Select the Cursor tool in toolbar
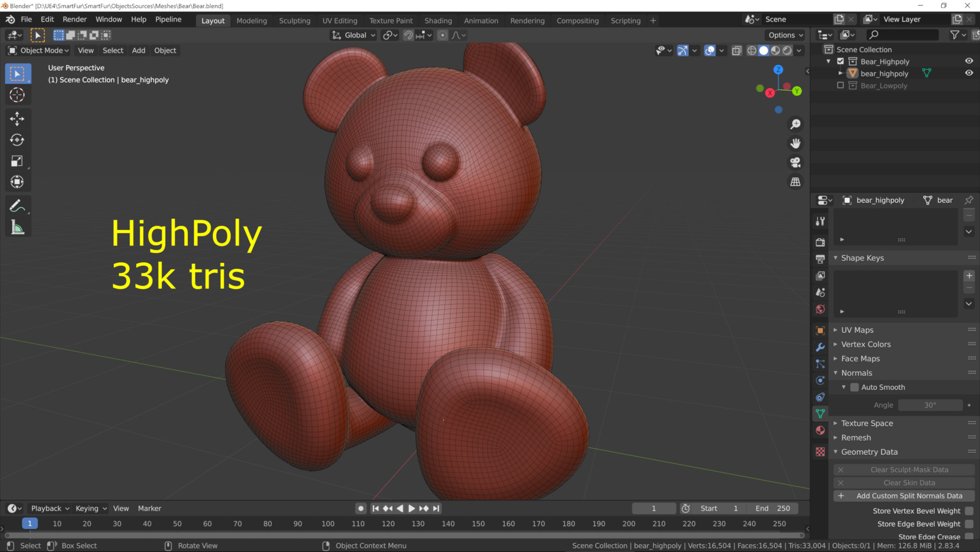980x552 pixels. (x=17, y=95)
